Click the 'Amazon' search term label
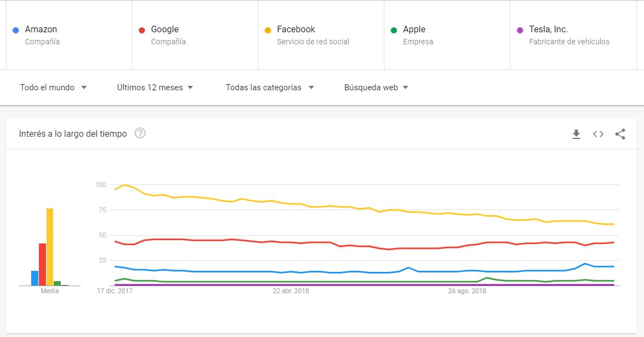 pyautogui.click(x=40, y=28)
